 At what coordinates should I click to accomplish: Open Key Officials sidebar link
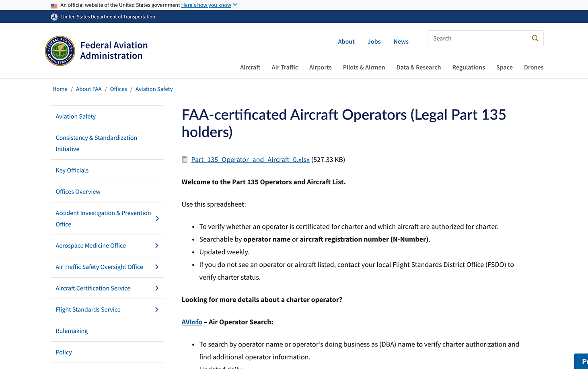tap(72, 170)
